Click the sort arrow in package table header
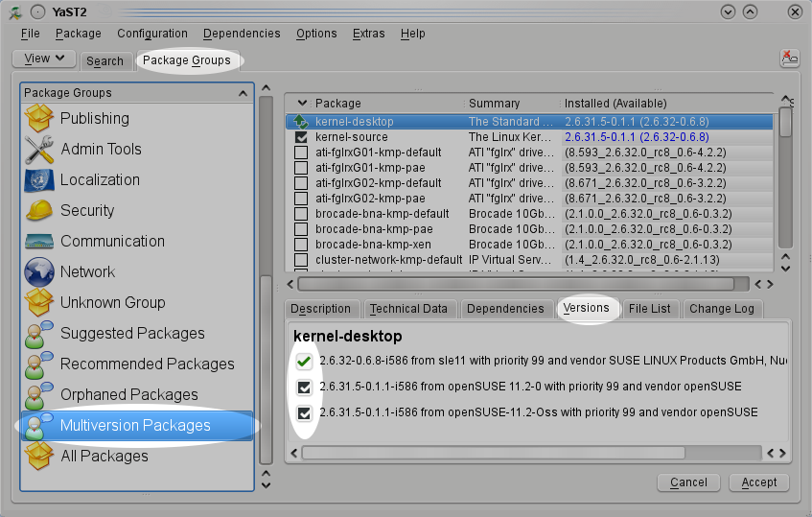The height and width of the screenshot is (517, 812). coord(302,103)
